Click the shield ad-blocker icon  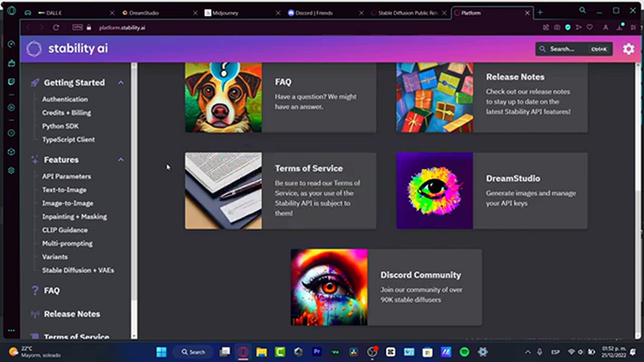click(568, 27)
